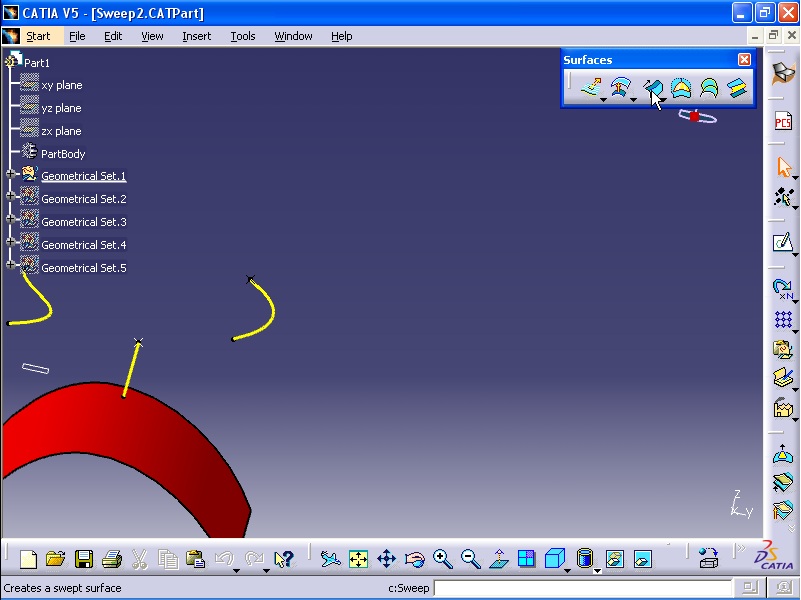Click the Fit All In view icon
Image resolution: width=801 pixels, height=600 pixels.
tap(359, 560)
